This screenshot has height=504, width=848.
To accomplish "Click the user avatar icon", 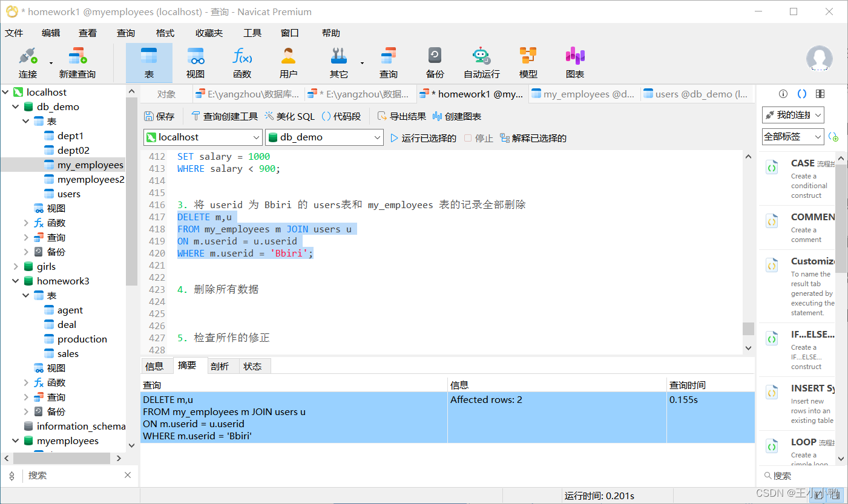I will [819, 59].
